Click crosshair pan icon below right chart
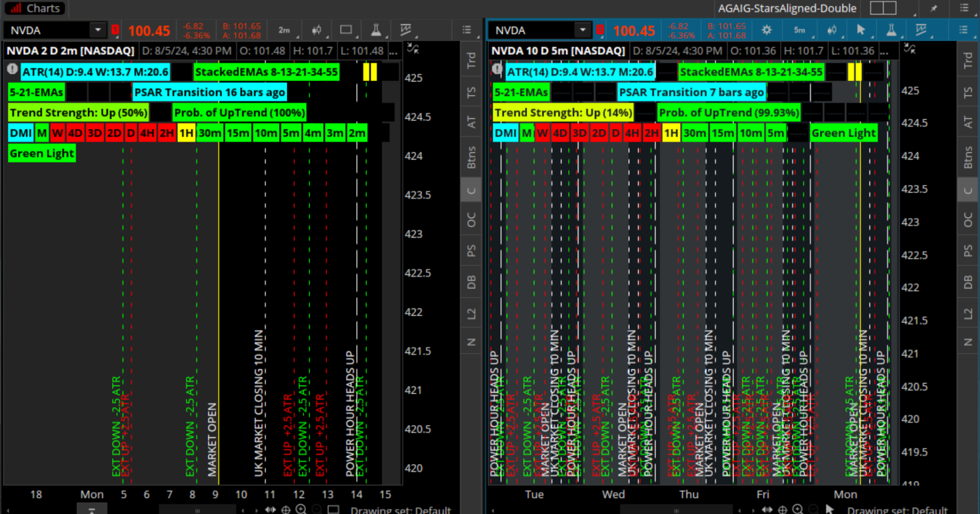This screenshot has height=514, width=980. click(782, 509)
